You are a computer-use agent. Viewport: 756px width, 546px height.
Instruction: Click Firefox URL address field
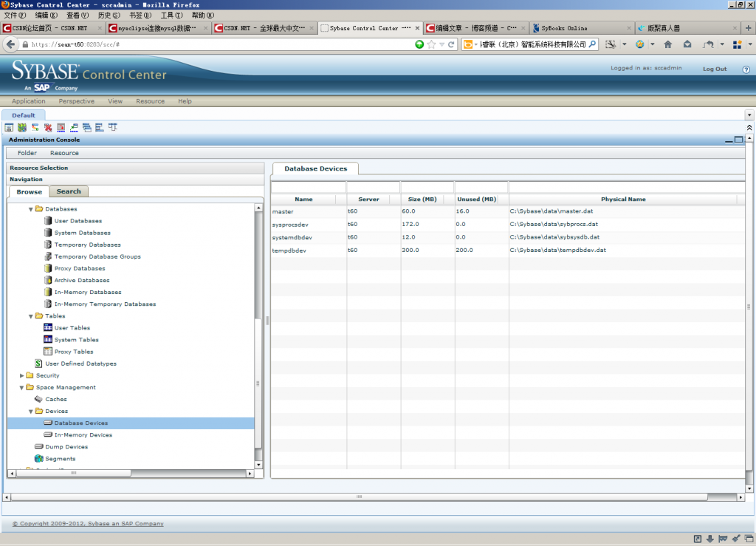(219, 44)
